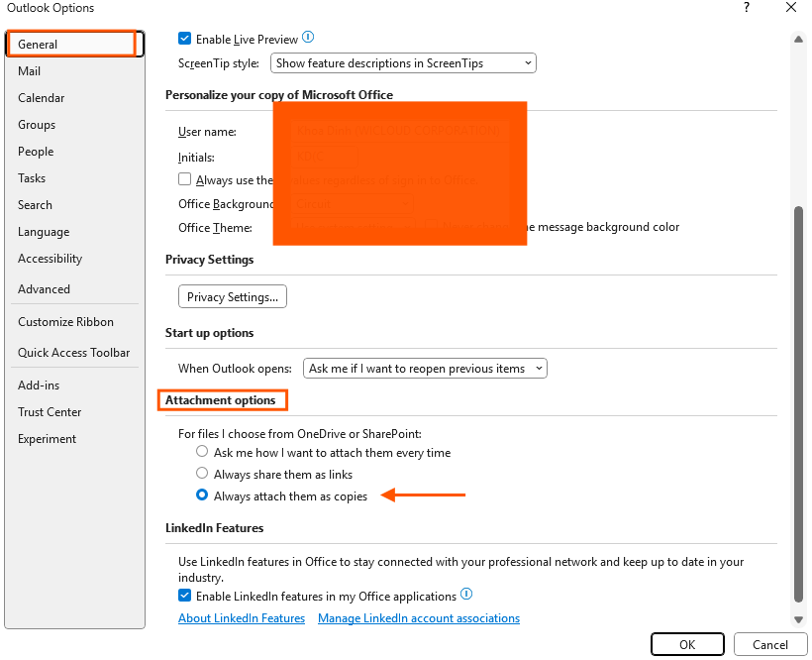Disable LinkedIn features in Office applications

tap(184, 596)
